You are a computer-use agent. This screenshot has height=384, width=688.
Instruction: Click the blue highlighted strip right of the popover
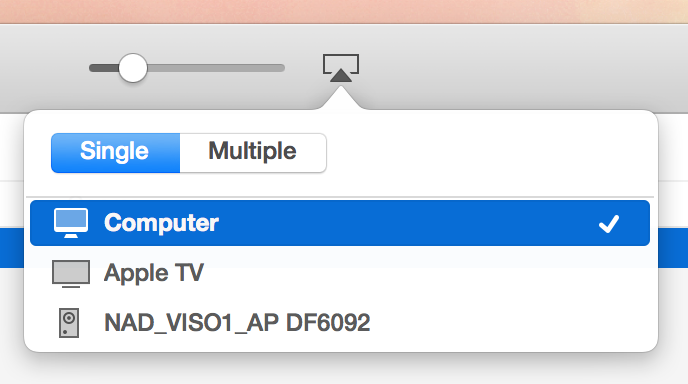(673, 248)
